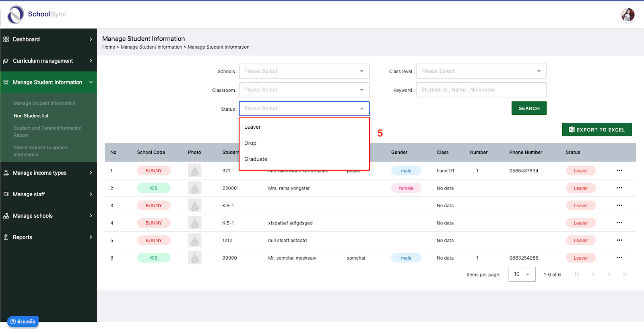Open more options for null sfsaff asfadfd
This screenshot has width=644, height=334.
pyautogui.click(x=619, y=240)
